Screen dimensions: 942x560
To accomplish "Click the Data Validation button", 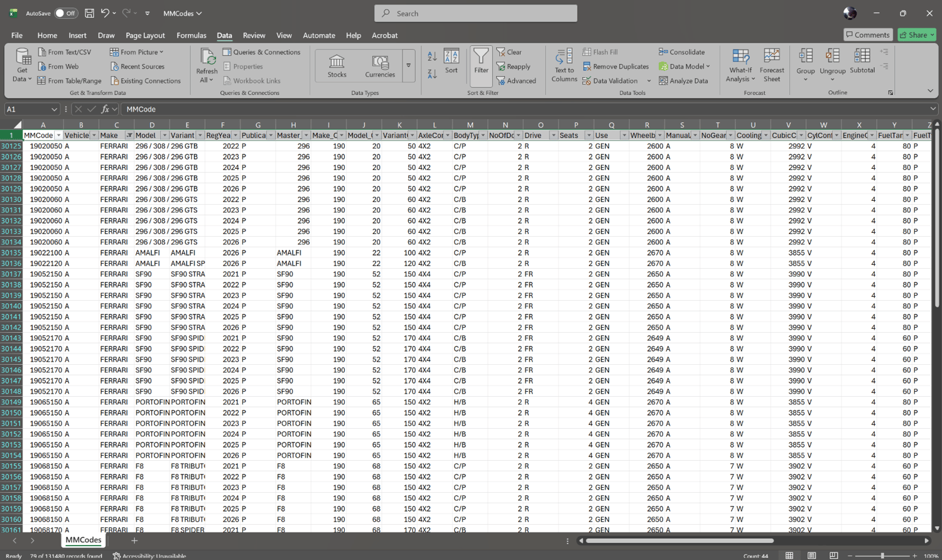I will click(610, 81).
